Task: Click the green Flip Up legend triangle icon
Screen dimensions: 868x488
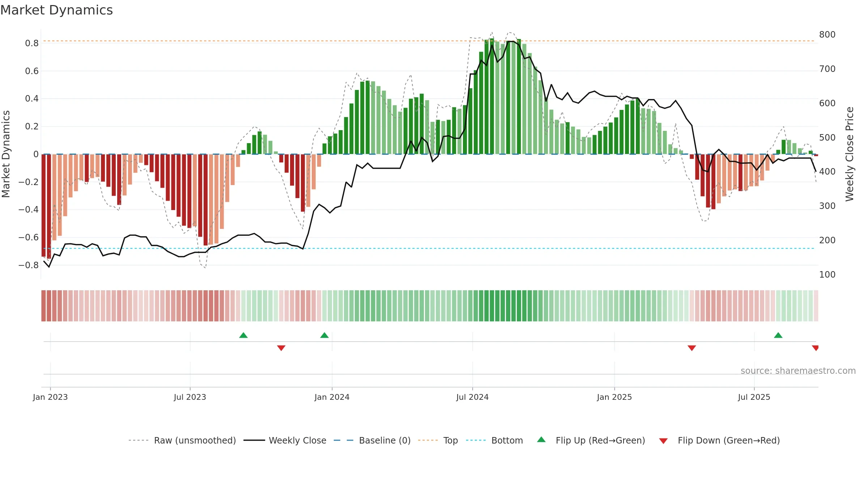Action: [541, 440]
